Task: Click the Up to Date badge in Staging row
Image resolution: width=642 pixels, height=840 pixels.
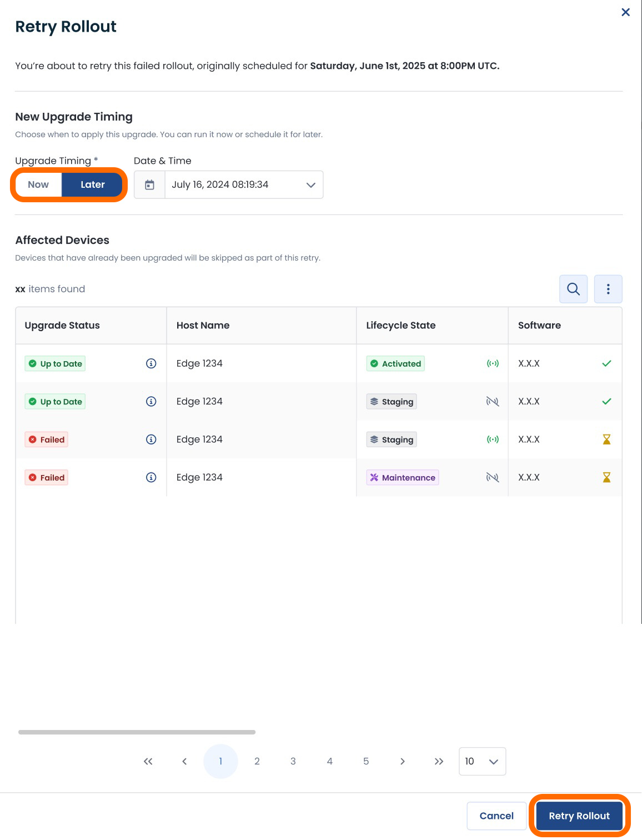Action: tap(55, 401)
